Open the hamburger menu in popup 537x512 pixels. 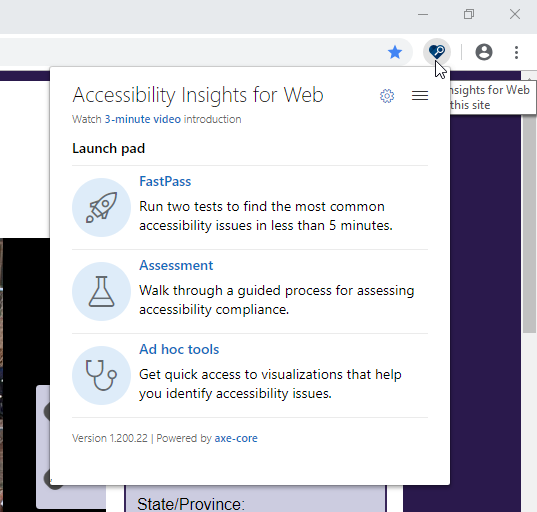pos(420,96)
